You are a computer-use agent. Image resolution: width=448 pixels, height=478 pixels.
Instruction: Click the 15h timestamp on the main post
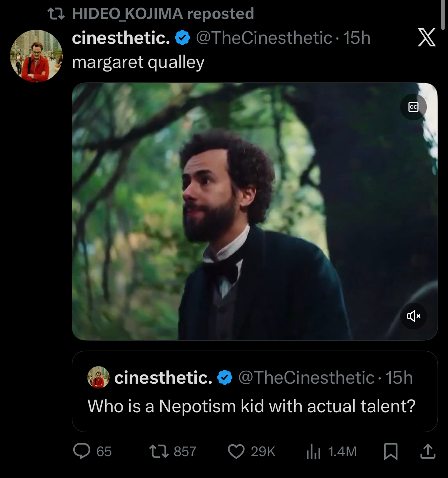[357, 38]
